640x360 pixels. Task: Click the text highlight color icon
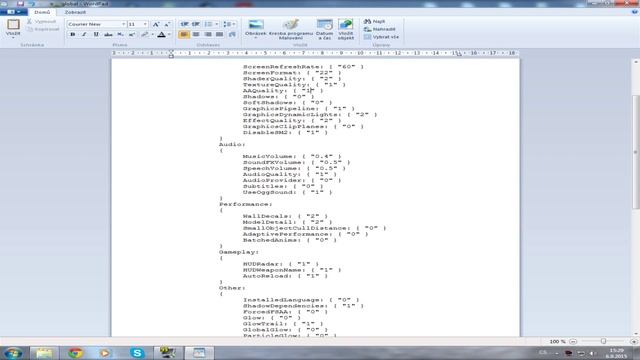tap(145, 35)
